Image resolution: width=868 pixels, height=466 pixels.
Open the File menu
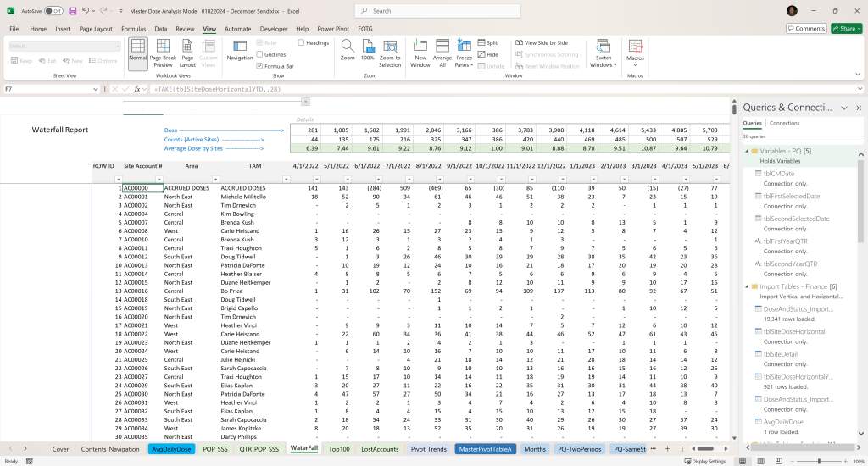[14, 29]
